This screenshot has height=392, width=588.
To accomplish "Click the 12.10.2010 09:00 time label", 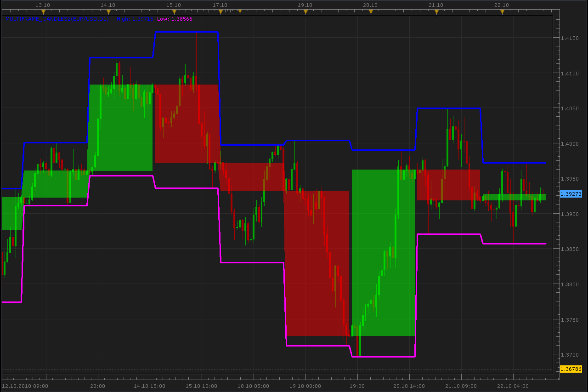I will point(25,386).
